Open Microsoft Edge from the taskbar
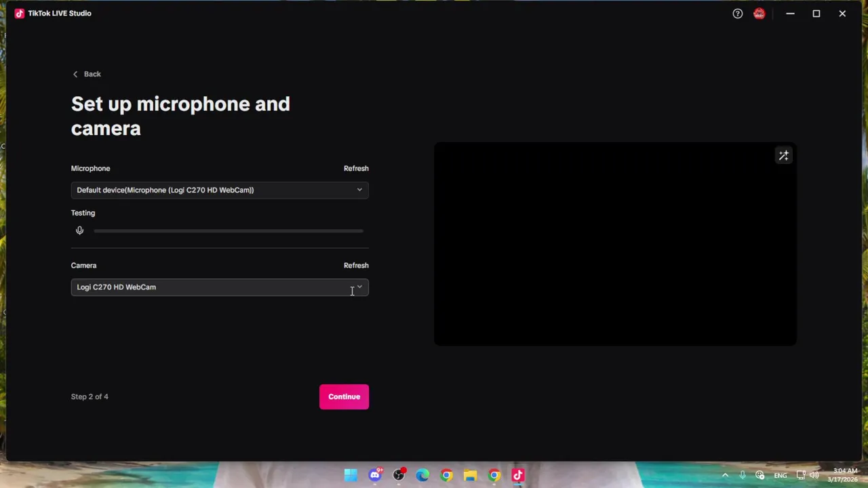 pos(422,475)
